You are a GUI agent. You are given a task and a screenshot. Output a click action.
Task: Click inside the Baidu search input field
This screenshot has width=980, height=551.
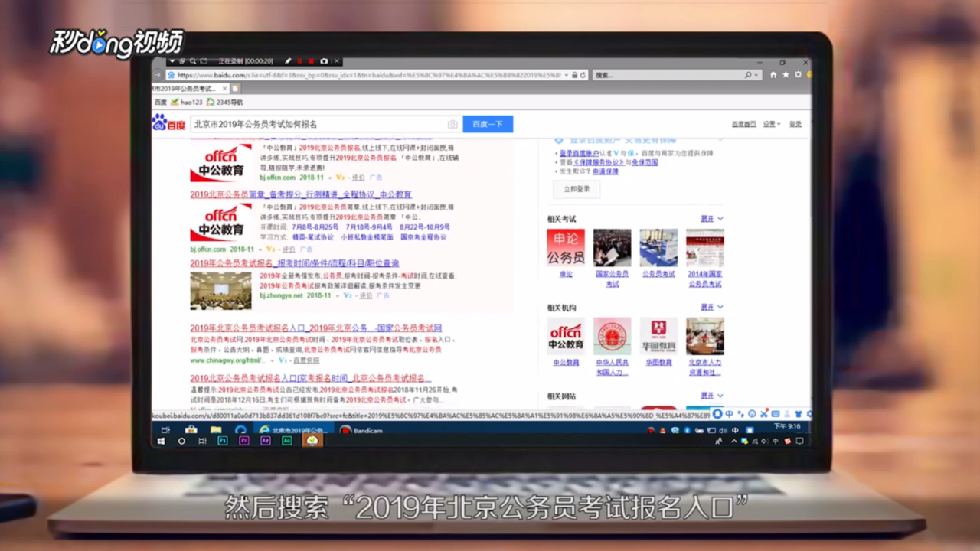coord(322,123)
